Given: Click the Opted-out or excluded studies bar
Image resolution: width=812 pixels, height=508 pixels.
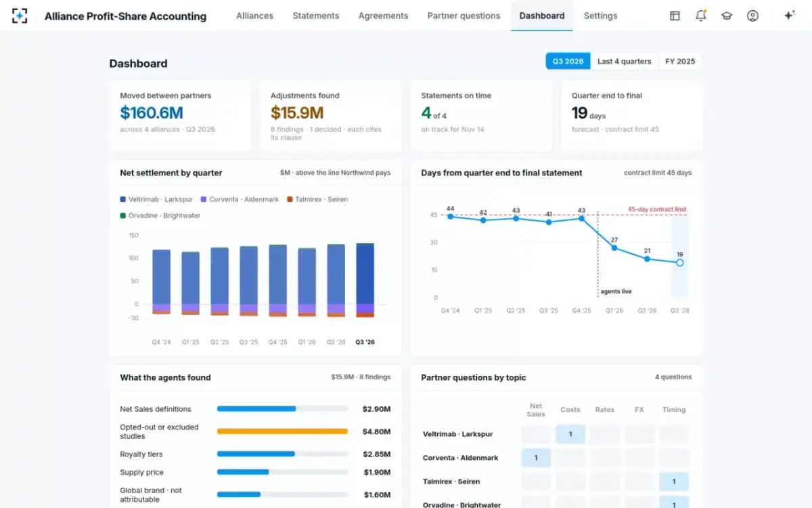Looking at the screenshot, I should pyautogui.click(x=282, y=431).
